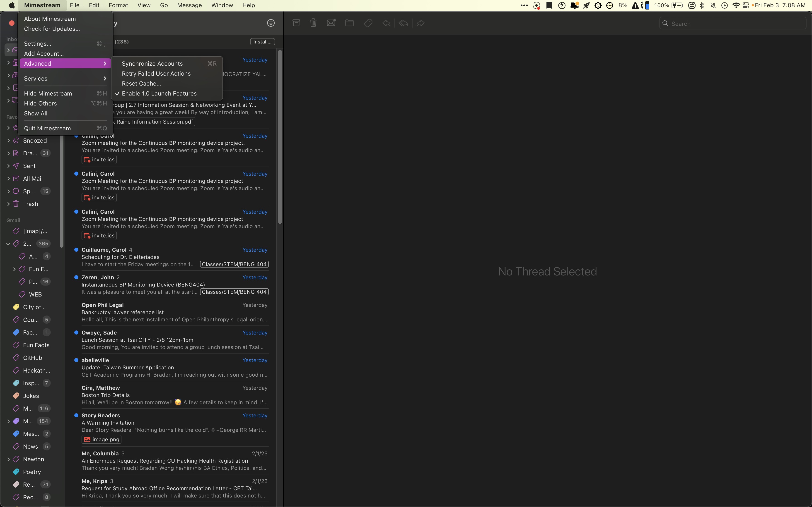Click the move to folder toolbar icon

point(349,23)
